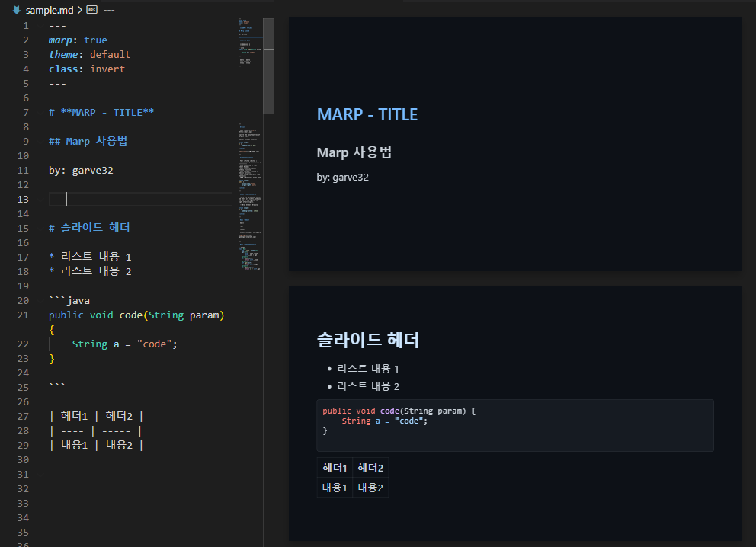The width and height of the screenshot is (756, 547).
Task: Click 'theme' key on line 3
Action: point(63,54)
